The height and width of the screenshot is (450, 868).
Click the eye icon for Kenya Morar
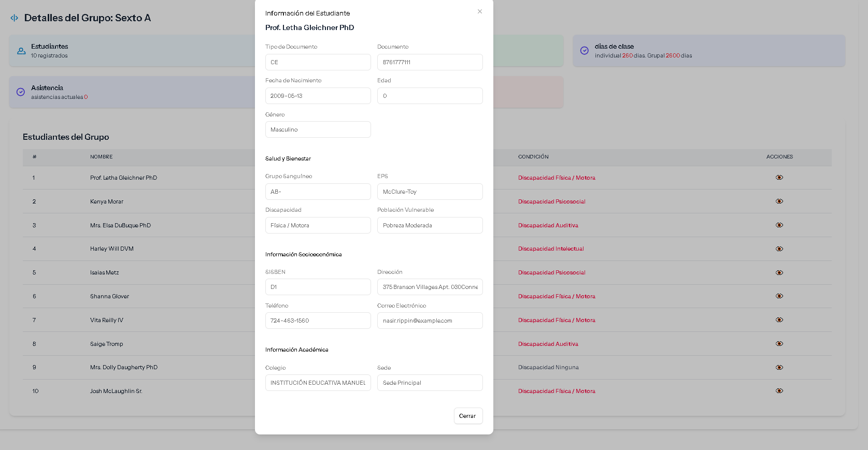tap(779, 201)
